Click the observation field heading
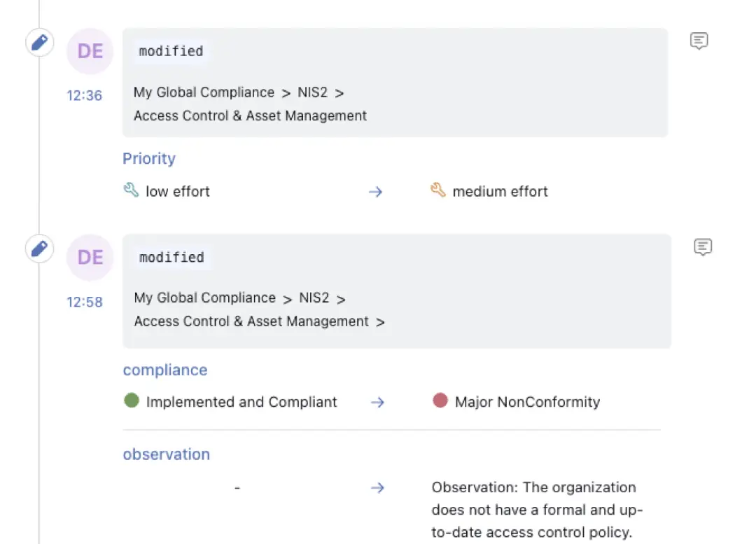Viewport: 756px width, 544px height. click(x=167, y=454)
